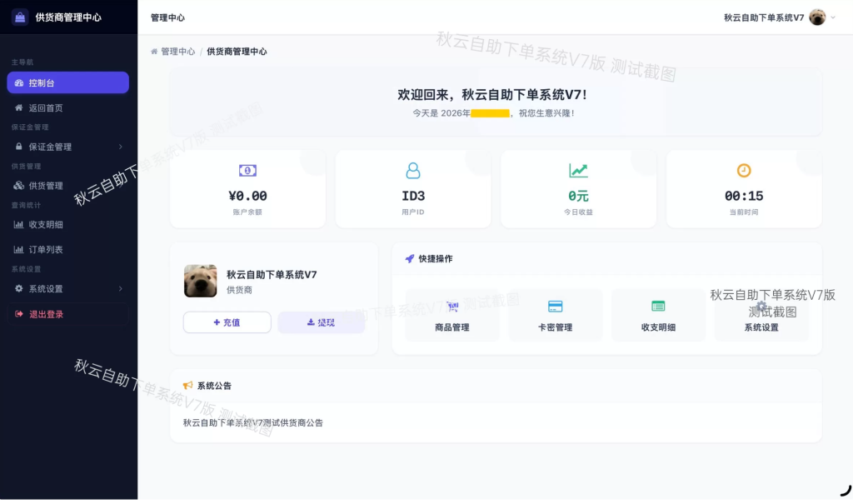This screenshot has width=853, height=504.
Task: Click the 欢迎回来 welcome heading
Action: [492, 95]
